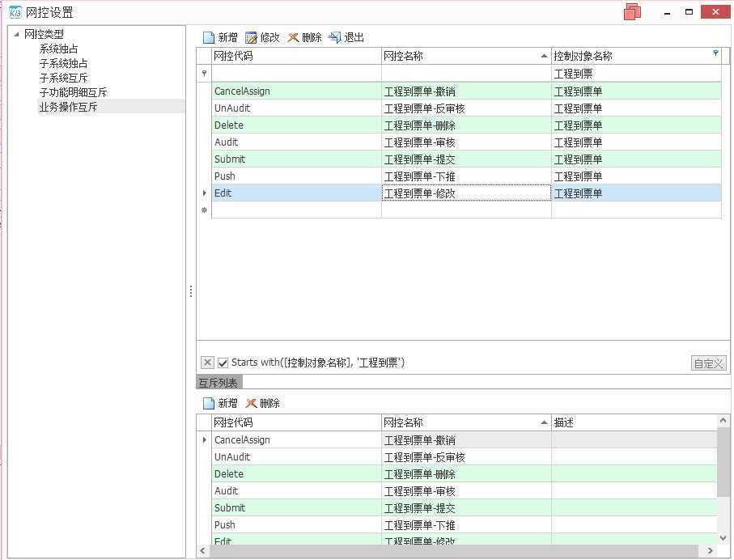Click 工程到票单-下推 cell in upper grid
This screenshot has height=560, width=734.
tap(466, 176)
